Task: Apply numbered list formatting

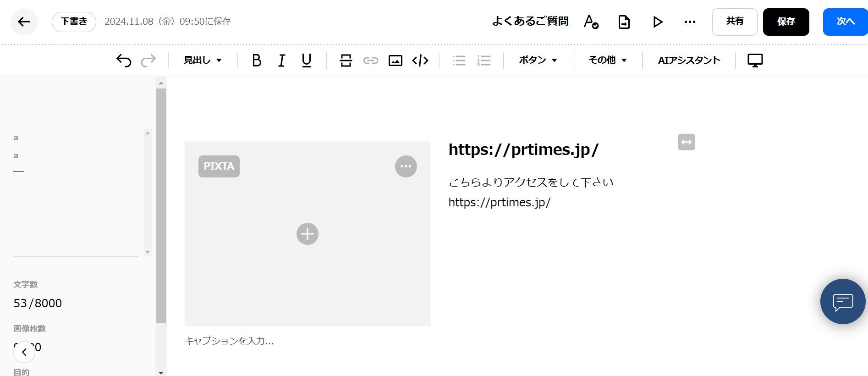Action: click(x=483, y=61)
